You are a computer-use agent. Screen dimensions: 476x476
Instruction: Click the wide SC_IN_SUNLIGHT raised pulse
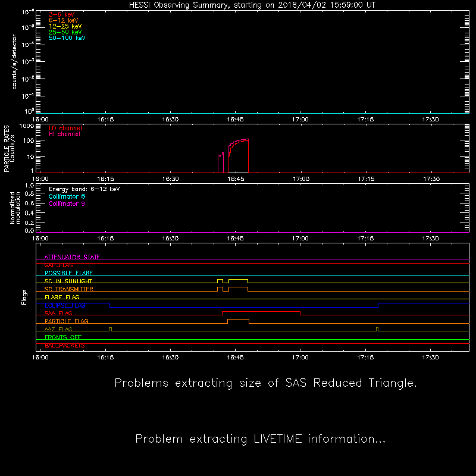[x=239, y=280]
